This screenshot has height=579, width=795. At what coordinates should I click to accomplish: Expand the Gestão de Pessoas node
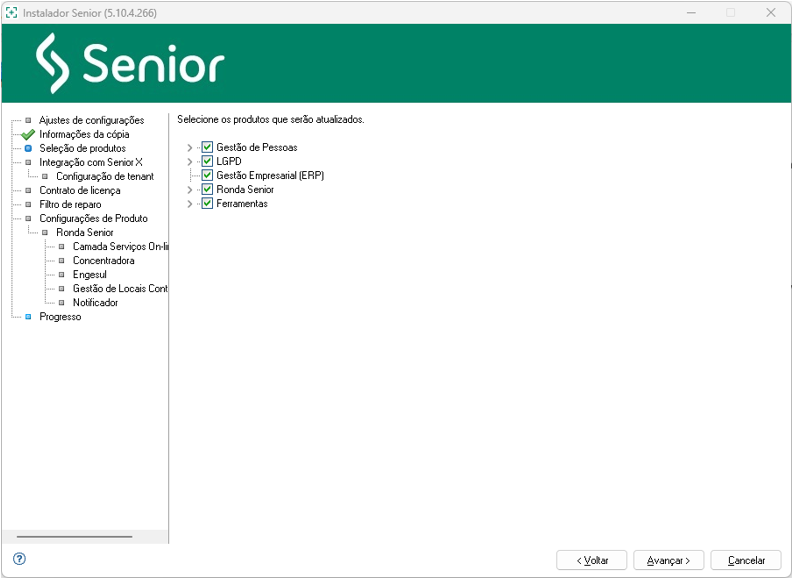click(190, 148)
